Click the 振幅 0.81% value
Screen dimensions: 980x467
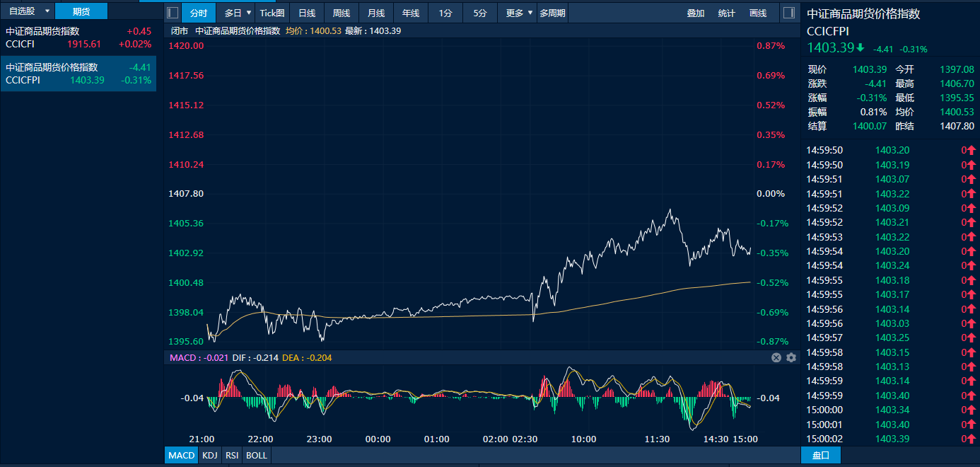[x=873, y=112]
